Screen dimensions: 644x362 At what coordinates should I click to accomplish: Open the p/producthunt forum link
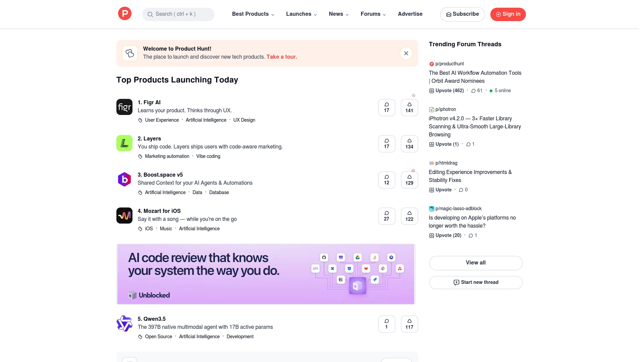(x=449, y=64)
